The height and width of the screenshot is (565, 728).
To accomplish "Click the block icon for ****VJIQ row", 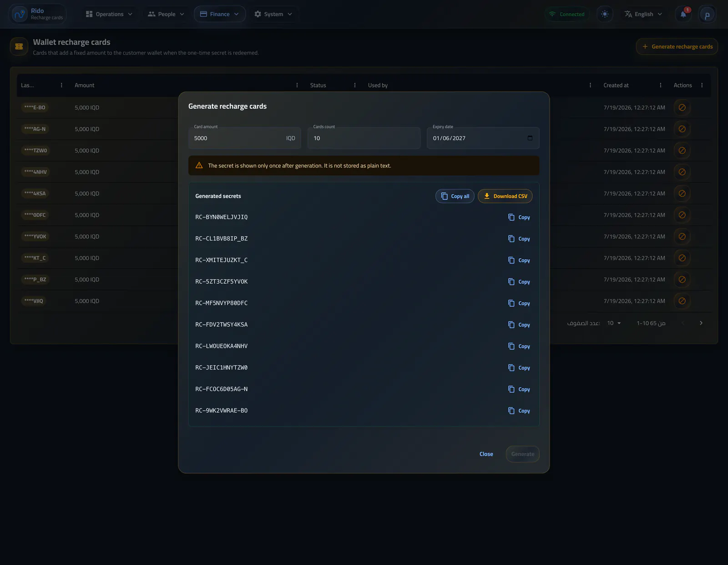I will tap(682, 301).
